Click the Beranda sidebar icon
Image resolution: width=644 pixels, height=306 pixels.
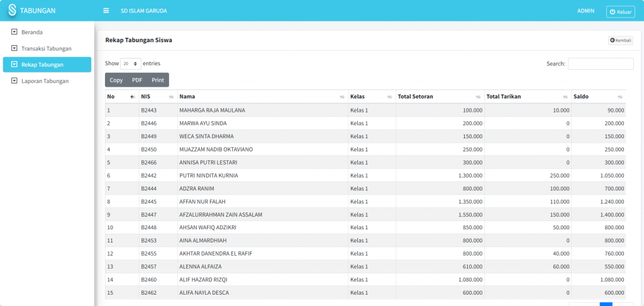[14, 31]
